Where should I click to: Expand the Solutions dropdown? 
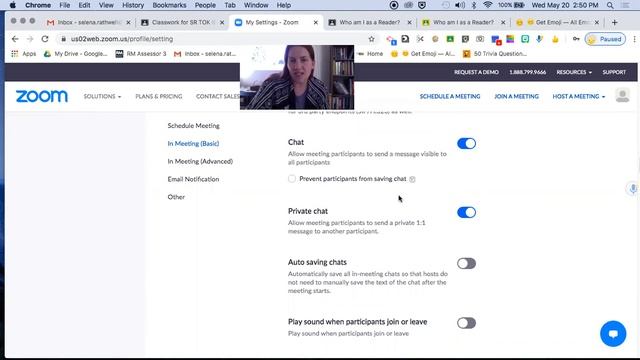point(102,96)
